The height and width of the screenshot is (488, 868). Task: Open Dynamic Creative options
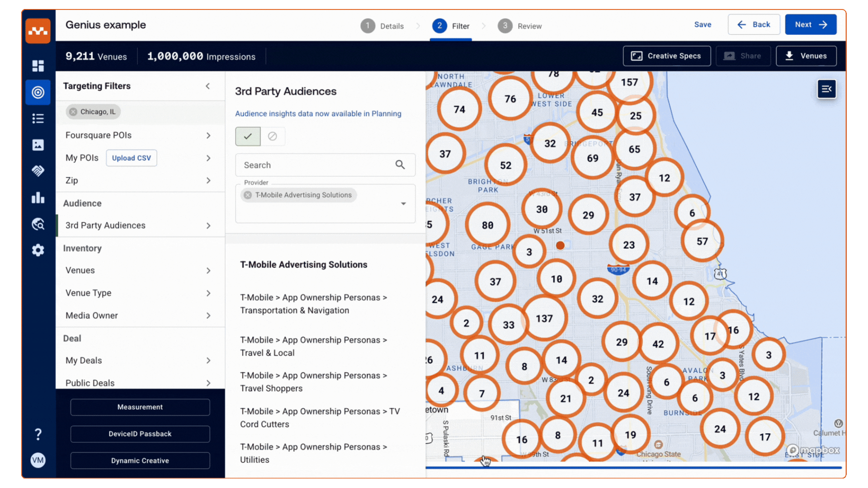[140, 460]
